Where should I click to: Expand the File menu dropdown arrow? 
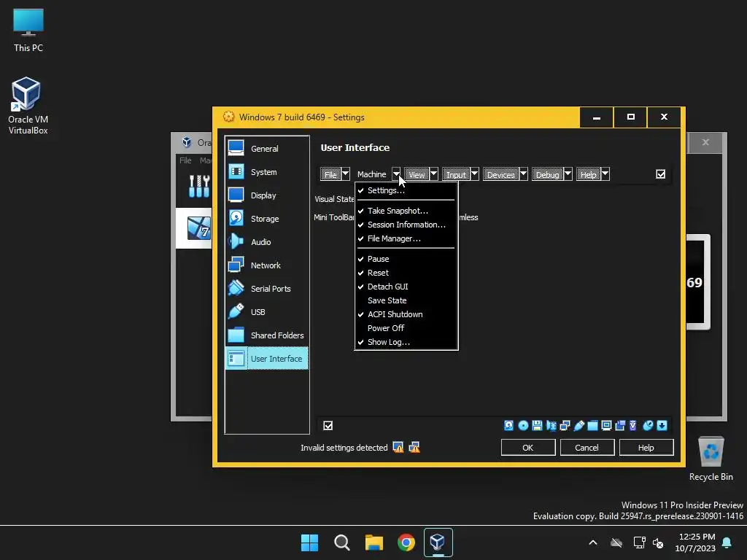tap(345, 174)
